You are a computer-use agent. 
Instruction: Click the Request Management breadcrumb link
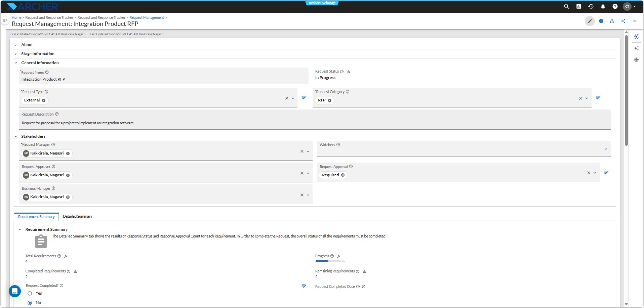point(147,17)
